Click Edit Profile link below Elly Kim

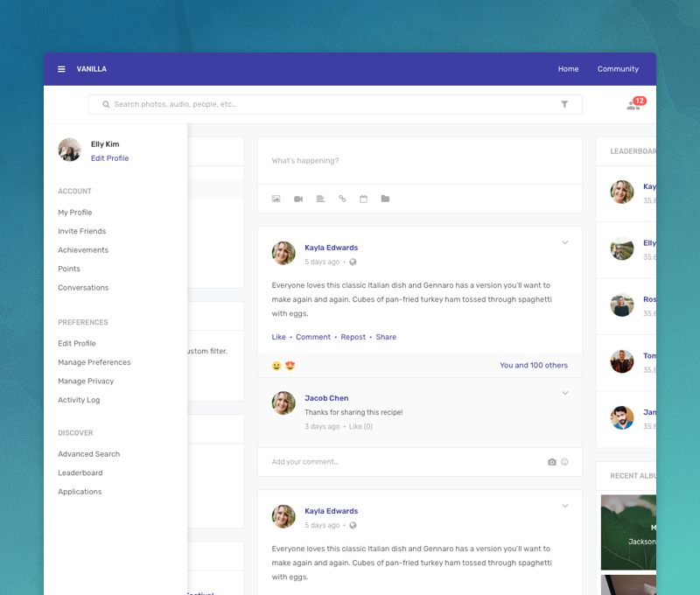pyautogui.click(x=110, y=158)
